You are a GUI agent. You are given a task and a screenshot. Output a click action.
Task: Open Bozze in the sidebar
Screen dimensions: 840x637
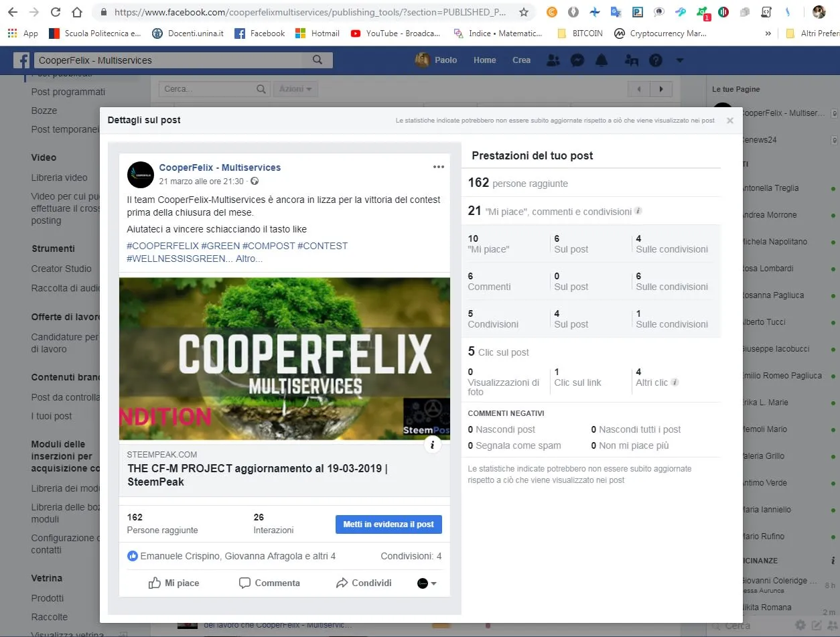pos(44,111)
